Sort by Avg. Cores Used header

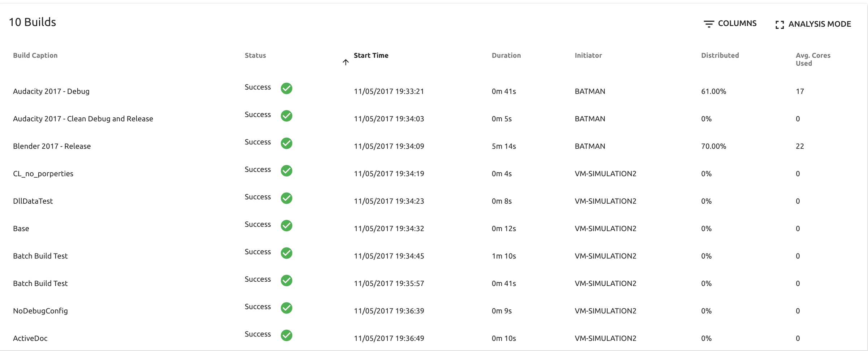click(813, 59)
